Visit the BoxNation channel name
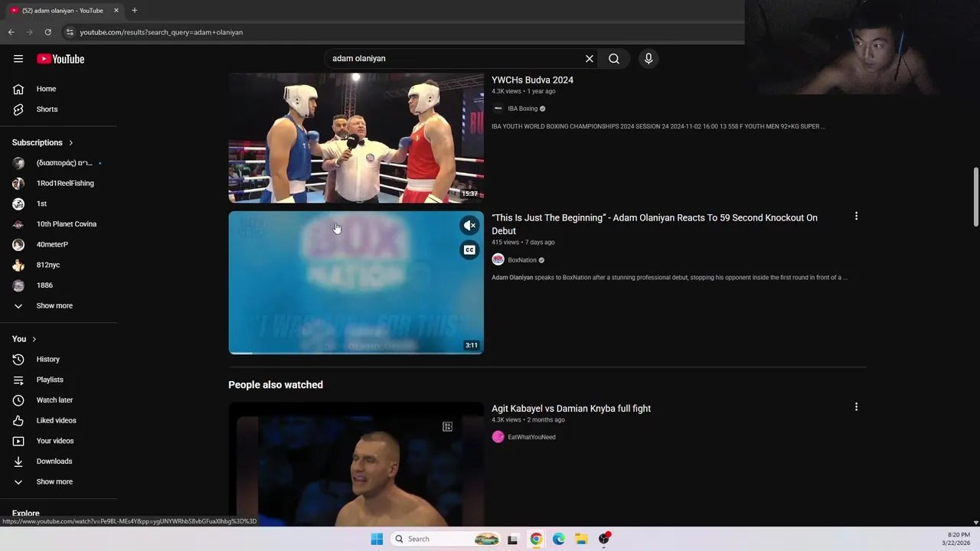This screenshot has width=980, height=551. [522, 260]
